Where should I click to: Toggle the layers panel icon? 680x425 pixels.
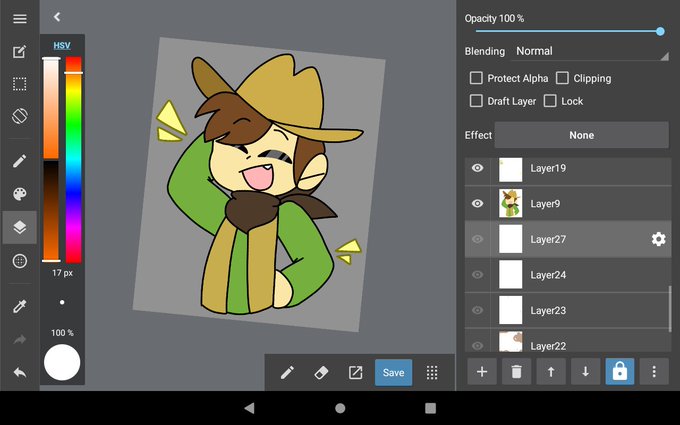pos(20,227)
